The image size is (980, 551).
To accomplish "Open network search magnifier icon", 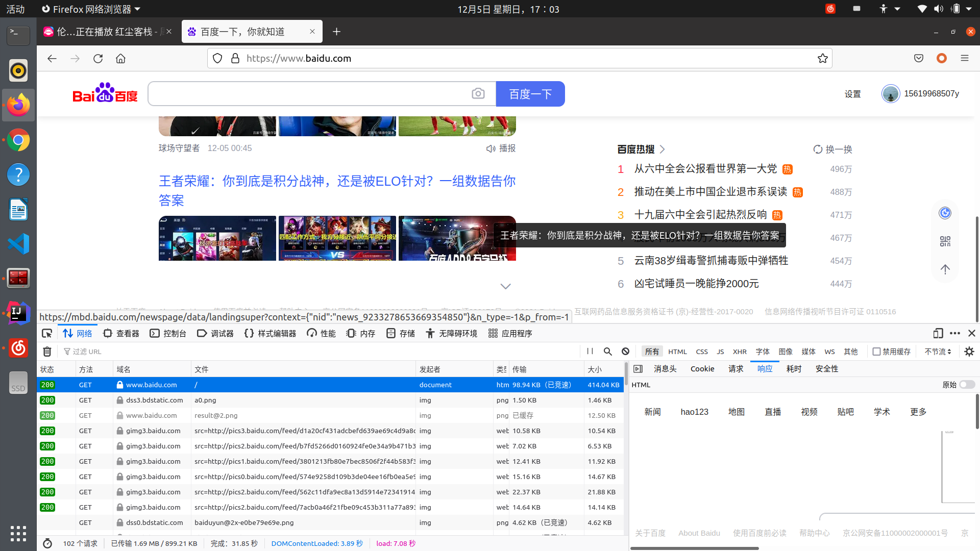I will [608, 352].
